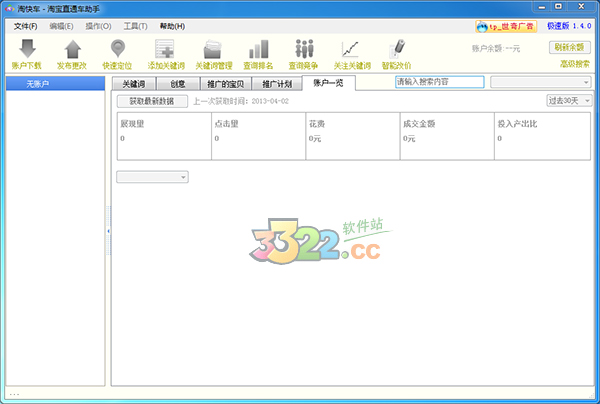Open the 高级搜索 link
The width and height of the screenshot is (600, 404).
(575, 64)
